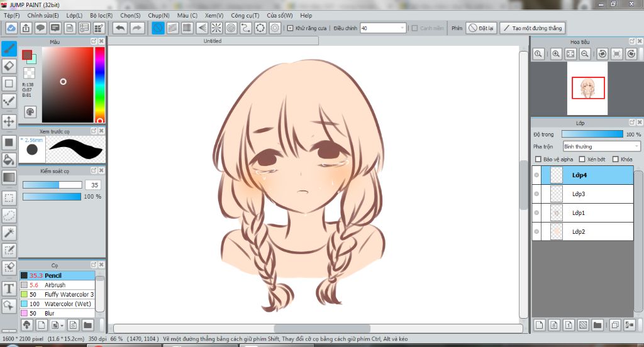
Task: Enable concentric circle snap guide
Action: click(231, 28)
